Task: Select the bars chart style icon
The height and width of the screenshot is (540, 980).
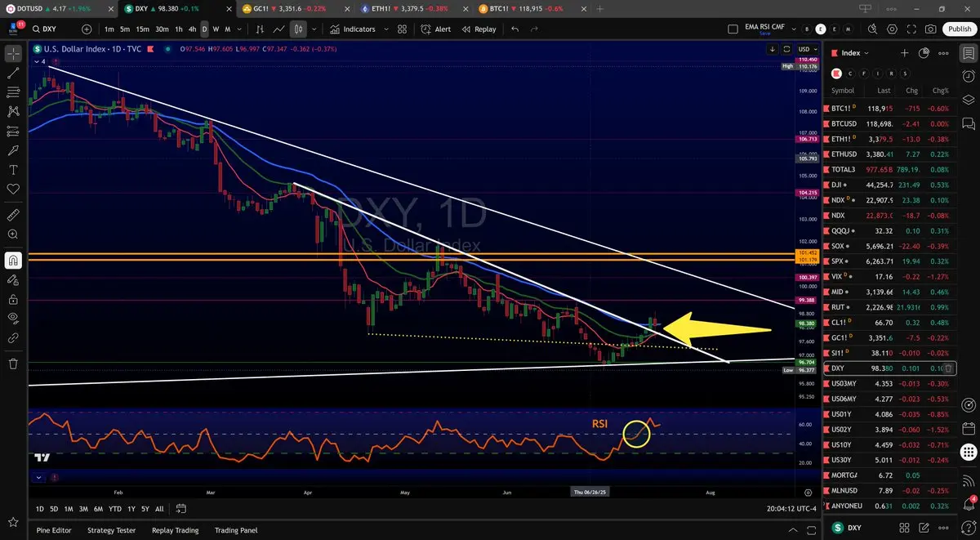Action: 259,29
